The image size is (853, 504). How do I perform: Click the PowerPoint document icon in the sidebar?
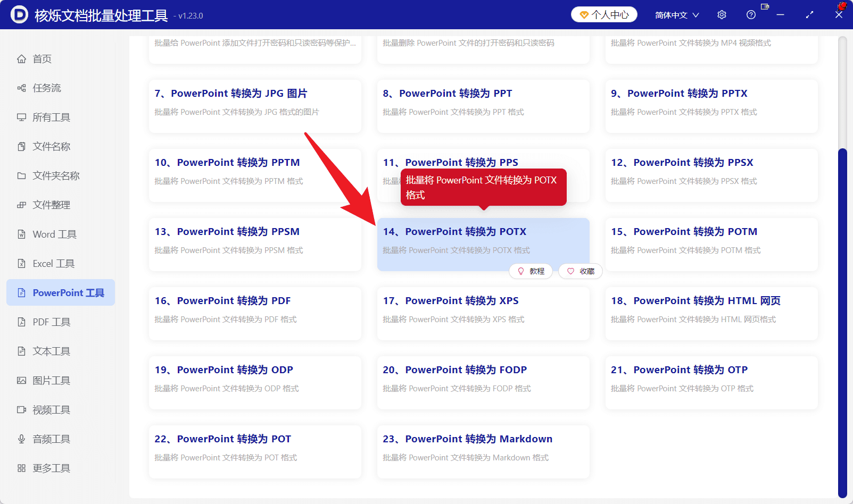coord(21,293)
